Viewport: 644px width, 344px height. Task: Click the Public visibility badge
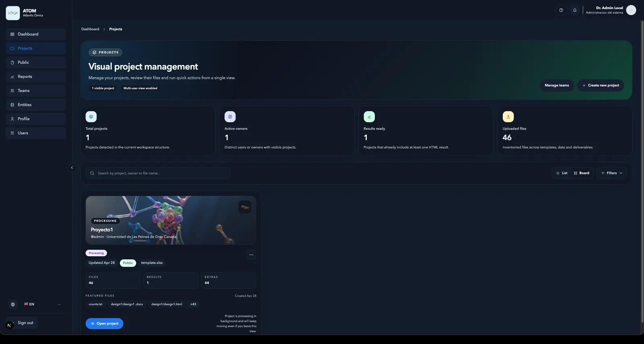[x=128, y=263]
